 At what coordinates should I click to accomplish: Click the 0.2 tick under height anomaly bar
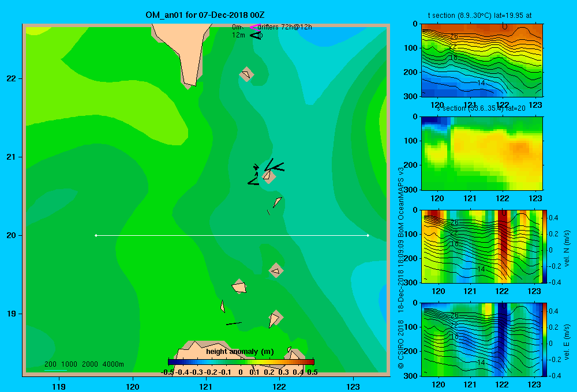point(269,372)
